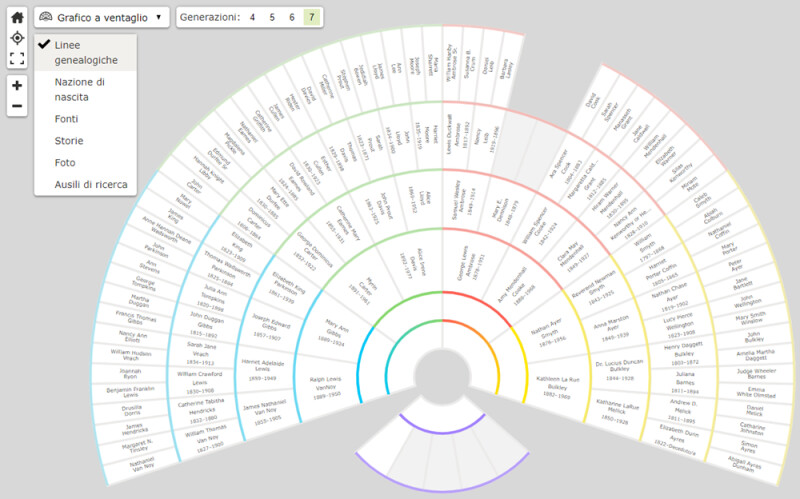Select Alice Irene Davis 1892-1977 cell
Image resolution: width=800 pixels, height=499 pixels.
coord(413,264)
